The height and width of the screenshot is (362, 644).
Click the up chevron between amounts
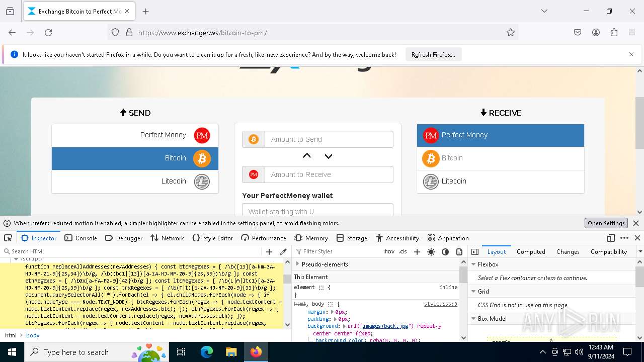307,156
